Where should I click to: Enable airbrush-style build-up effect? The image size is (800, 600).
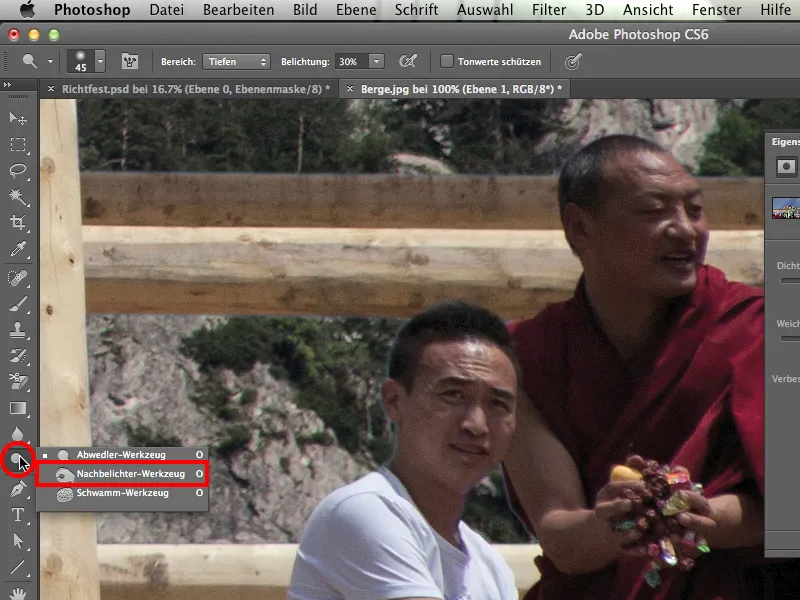[x=408, y=62]
